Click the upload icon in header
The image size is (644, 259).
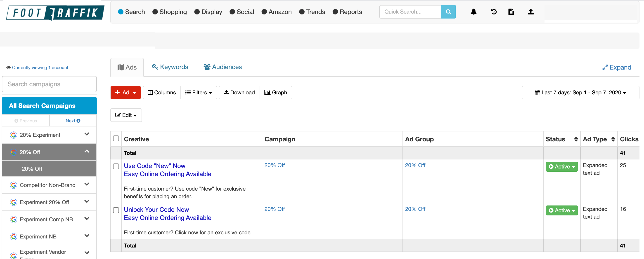pos(530,12)
